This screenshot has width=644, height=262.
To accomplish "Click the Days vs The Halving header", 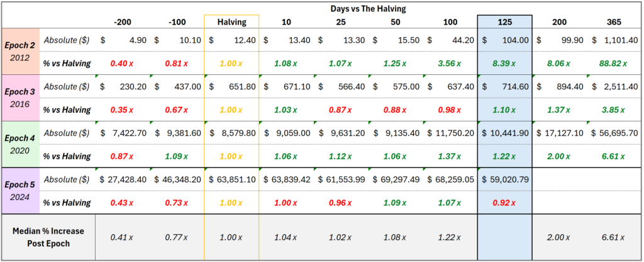I will [369, 8].
